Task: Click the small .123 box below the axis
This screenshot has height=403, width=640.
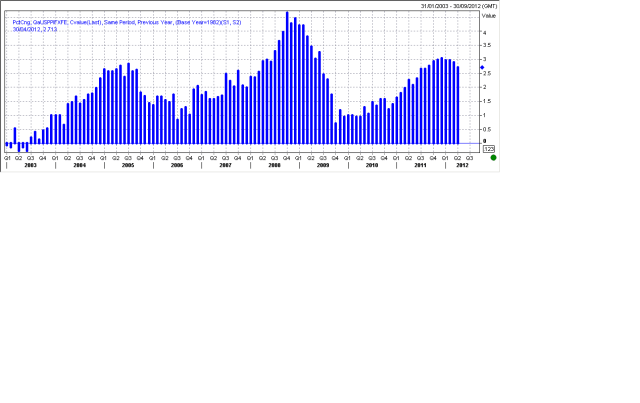Action: (488, 148)
